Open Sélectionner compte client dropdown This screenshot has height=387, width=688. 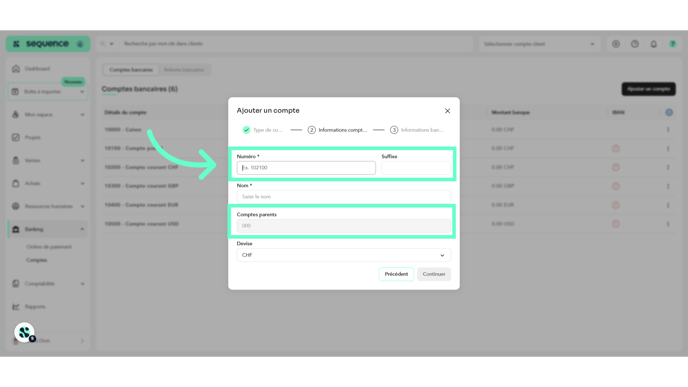point(539,44)
